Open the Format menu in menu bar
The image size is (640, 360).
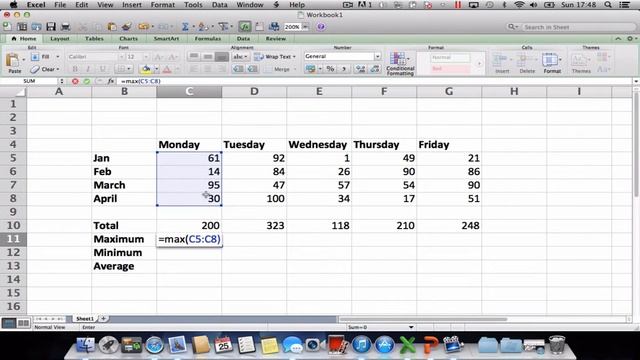click(162, 5)
